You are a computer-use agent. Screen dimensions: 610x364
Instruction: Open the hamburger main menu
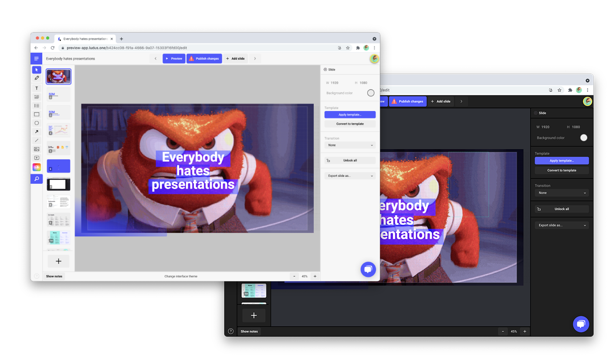tap(36, 59)
